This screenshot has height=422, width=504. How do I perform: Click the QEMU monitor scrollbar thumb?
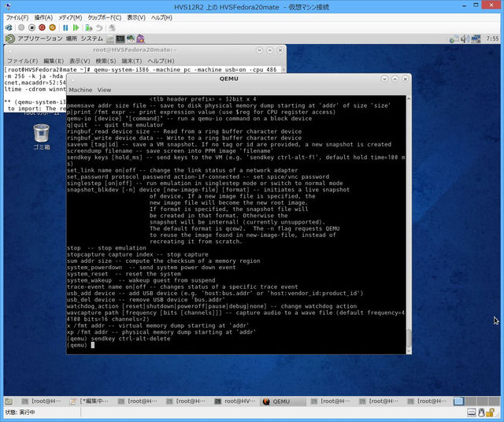coord(409,338)
